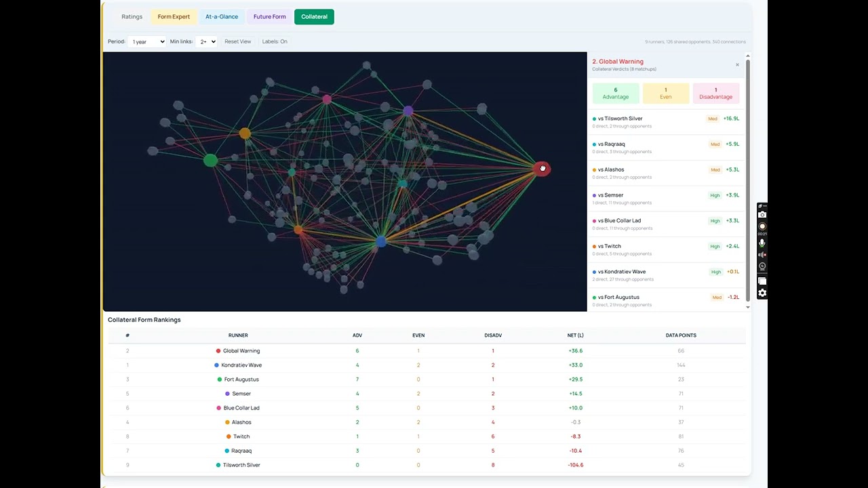This screenshot has width=868, height=488.
Task: Click the red Global Warning node in graph
Action: click(541, 169)
